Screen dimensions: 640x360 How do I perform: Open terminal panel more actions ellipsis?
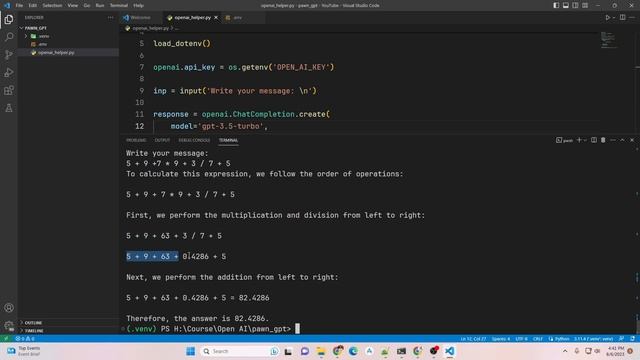click(x=613, y=140)
